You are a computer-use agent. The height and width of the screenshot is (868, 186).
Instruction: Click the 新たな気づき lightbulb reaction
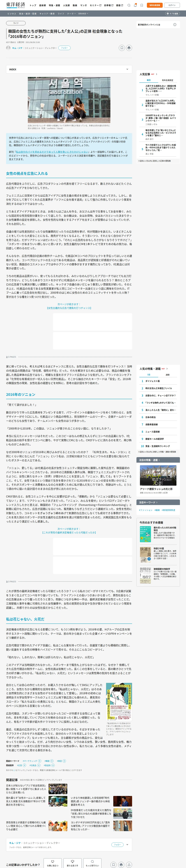click(x=72, y=863)
